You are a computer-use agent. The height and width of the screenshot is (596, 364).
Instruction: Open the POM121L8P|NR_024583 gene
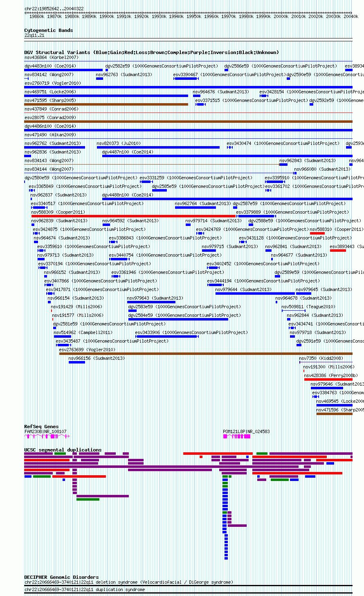coord(237,436)
